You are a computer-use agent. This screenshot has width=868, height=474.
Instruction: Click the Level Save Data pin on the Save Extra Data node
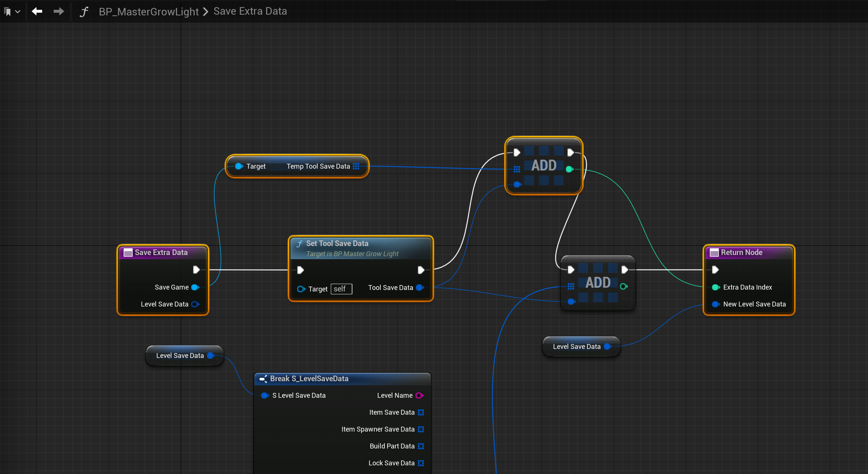coord(195,304)
